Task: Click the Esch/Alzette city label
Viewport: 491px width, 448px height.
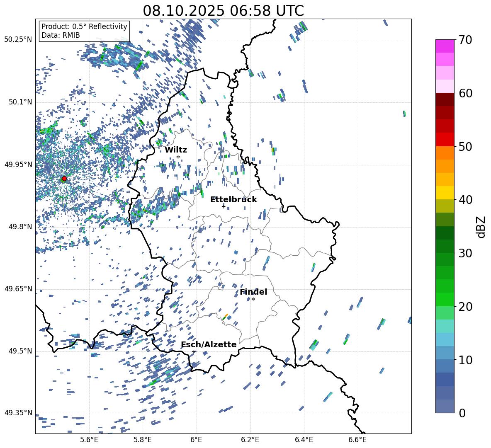Action: pyautogui.click(x=209, y=344)
